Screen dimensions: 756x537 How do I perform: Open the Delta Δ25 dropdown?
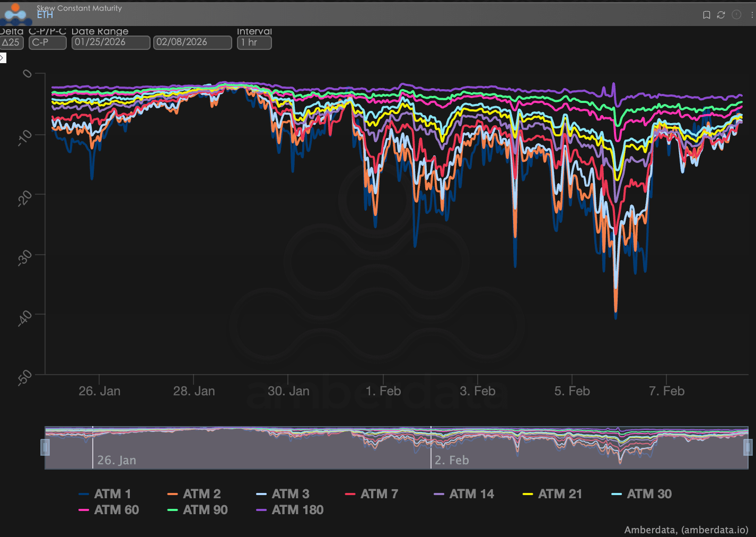11,42
